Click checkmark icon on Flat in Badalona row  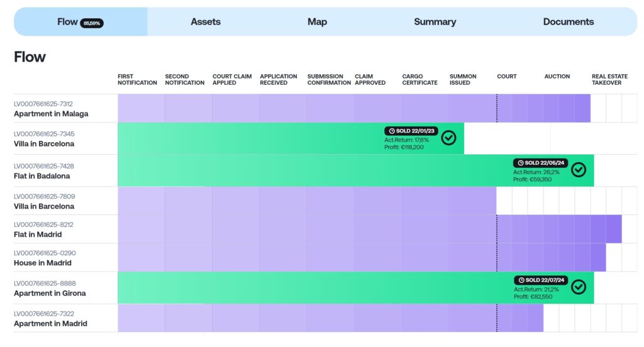(x=578, y=170)
